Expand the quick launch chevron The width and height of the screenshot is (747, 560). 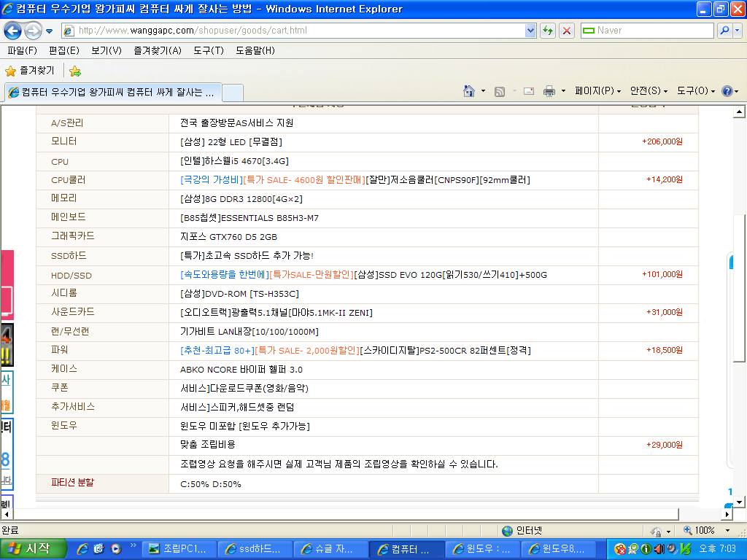(x=133, y=545)
